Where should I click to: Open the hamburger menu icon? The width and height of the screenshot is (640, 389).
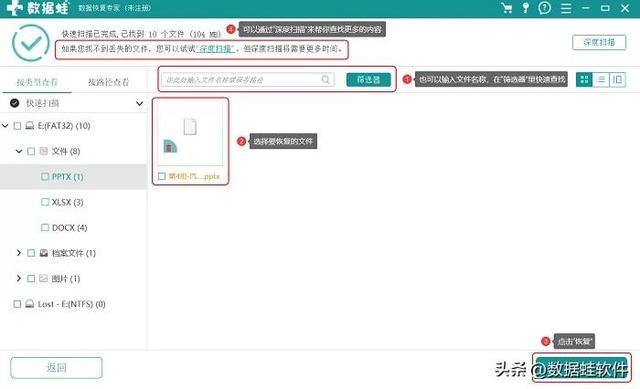(x=566, y=8)
